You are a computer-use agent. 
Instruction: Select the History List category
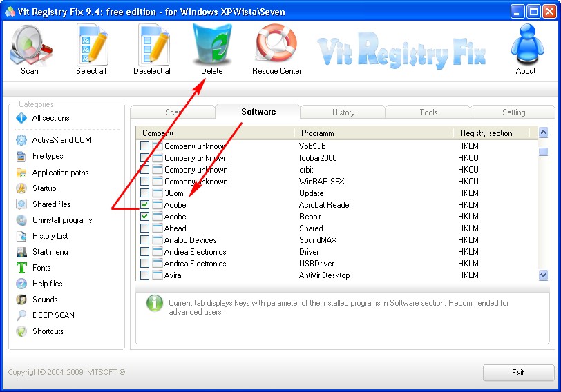tap(41, 236)
